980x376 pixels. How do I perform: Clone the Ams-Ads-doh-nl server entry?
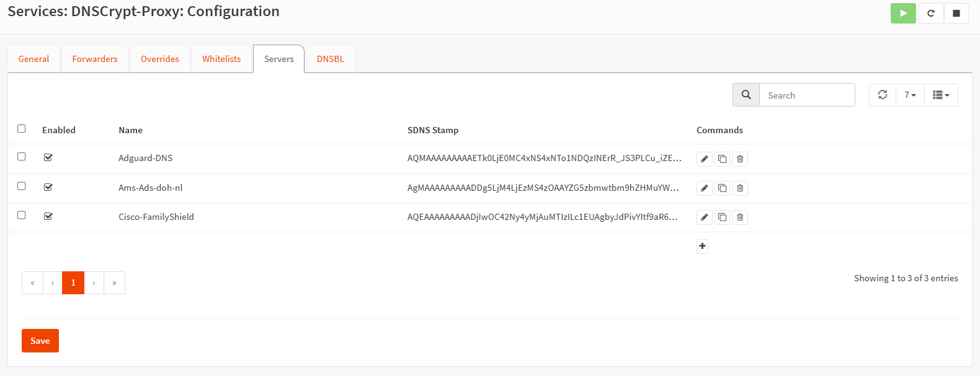pos(722,188)
